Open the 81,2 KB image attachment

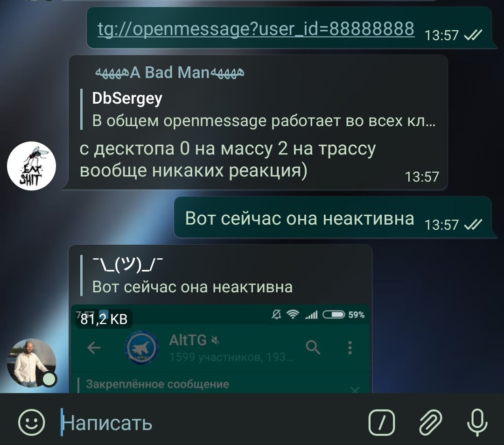click(220, 348)
